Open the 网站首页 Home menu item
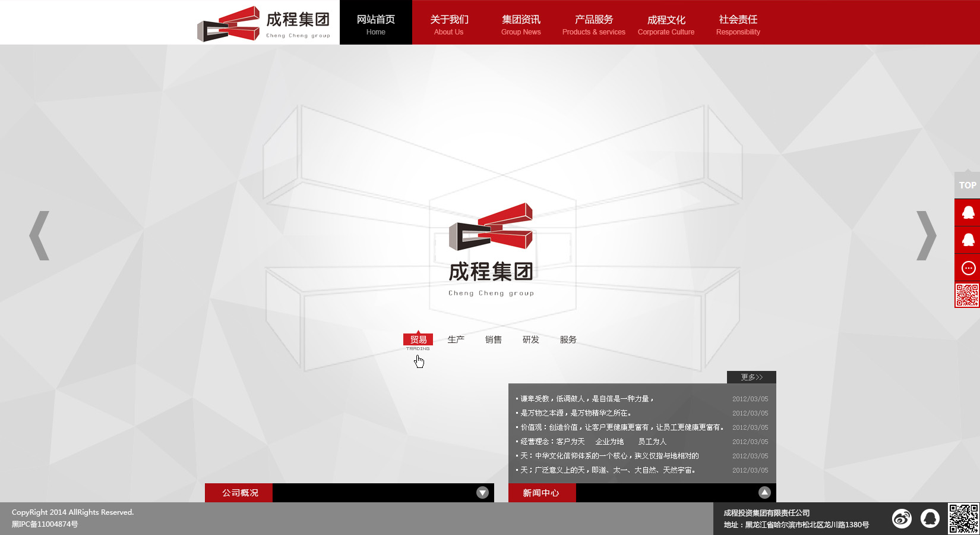The width and height of the screenshot is (980, 535). pyautogui.click(x=376, y=23)
